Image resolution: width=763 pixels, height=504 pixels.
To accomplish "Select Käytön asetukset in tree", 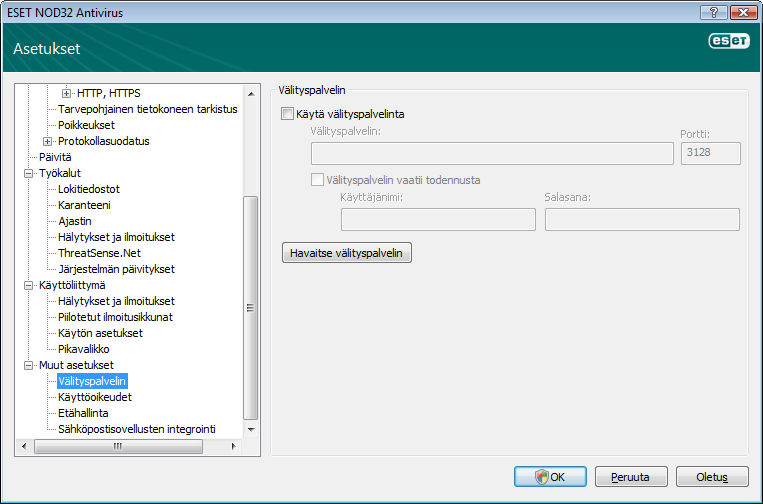I will coord(100,333).
